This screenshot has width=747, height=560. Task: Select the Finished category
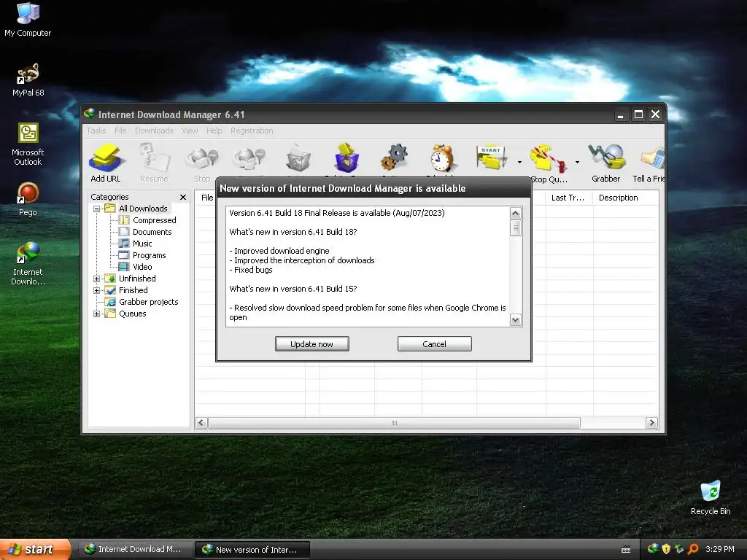(133, 290)
